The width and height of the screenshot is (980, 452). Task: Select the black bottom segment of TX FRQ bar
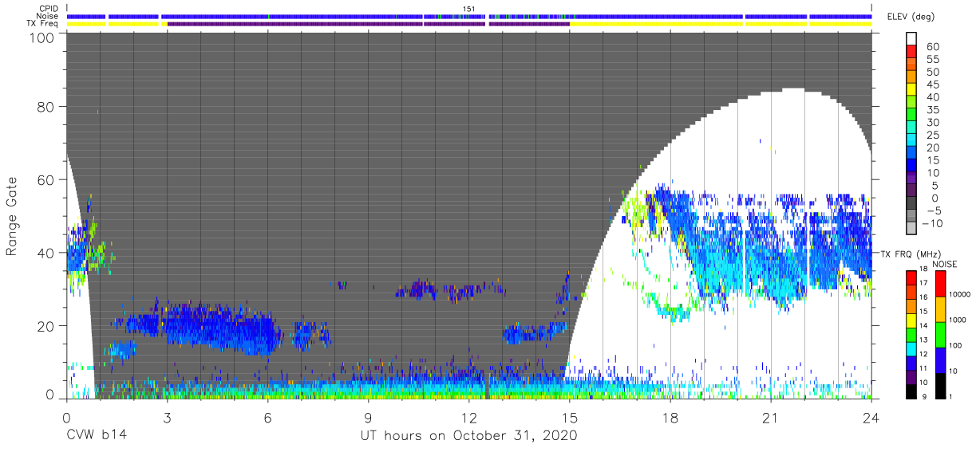[911, 391]
